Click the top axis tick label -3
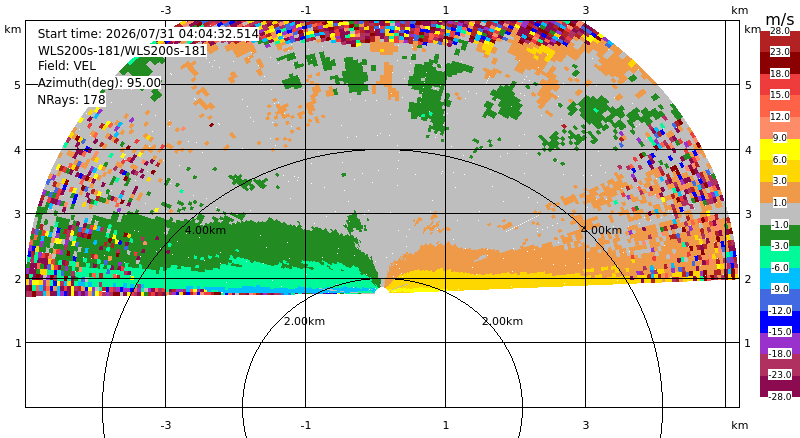 click(165, 10)
